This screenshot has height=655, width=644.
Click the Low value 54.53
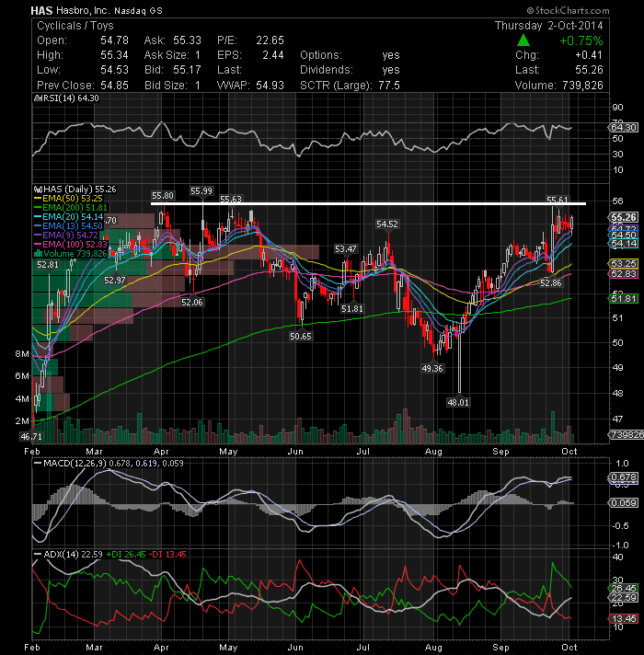click(x=114, y=70)
